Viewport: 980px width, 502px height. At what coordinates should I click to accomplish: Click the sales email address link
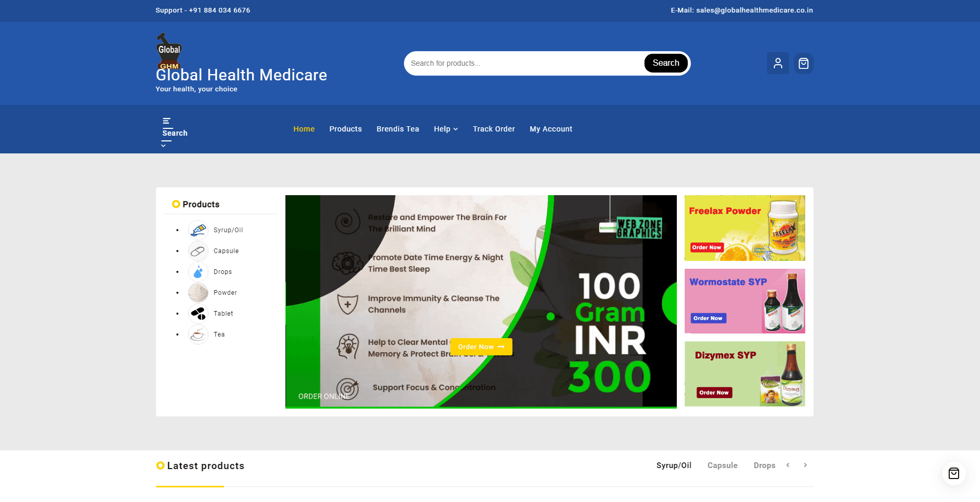pos(754,10)
